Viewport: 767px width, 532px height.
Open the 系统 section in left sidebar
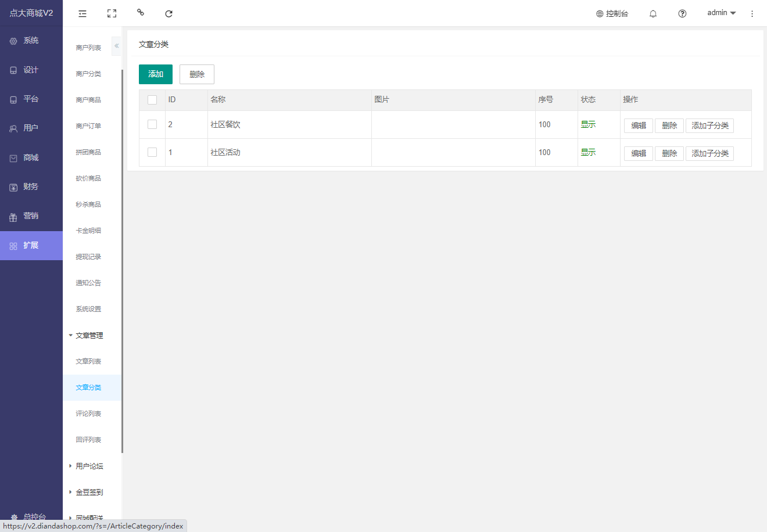(31, 41)
